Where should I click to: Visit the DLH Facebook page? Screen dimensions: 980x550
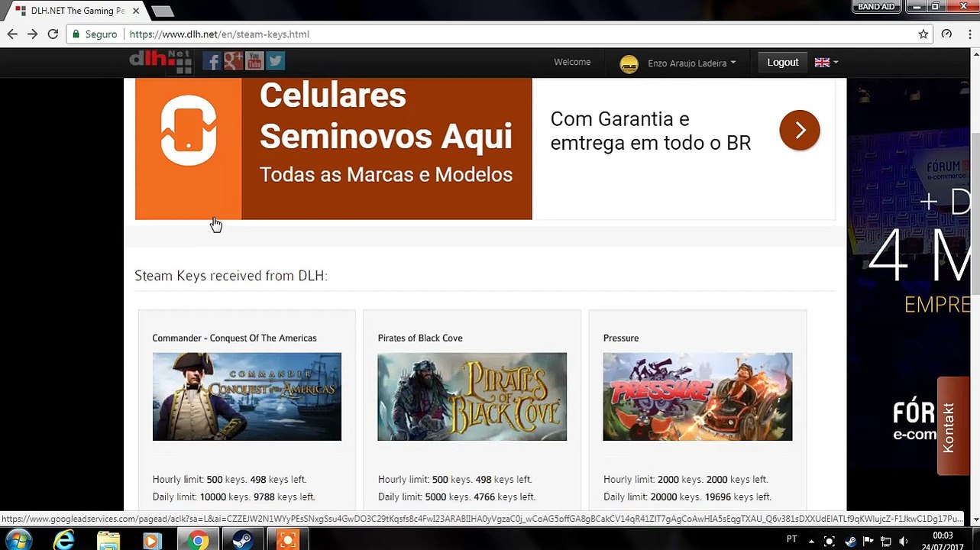click(x=212, y=62)
